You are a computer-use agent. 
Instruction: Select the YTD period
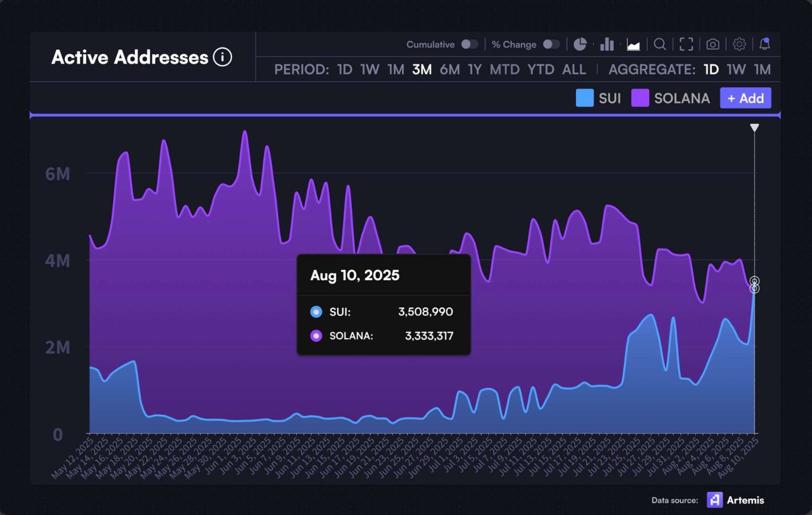point(540,70)
